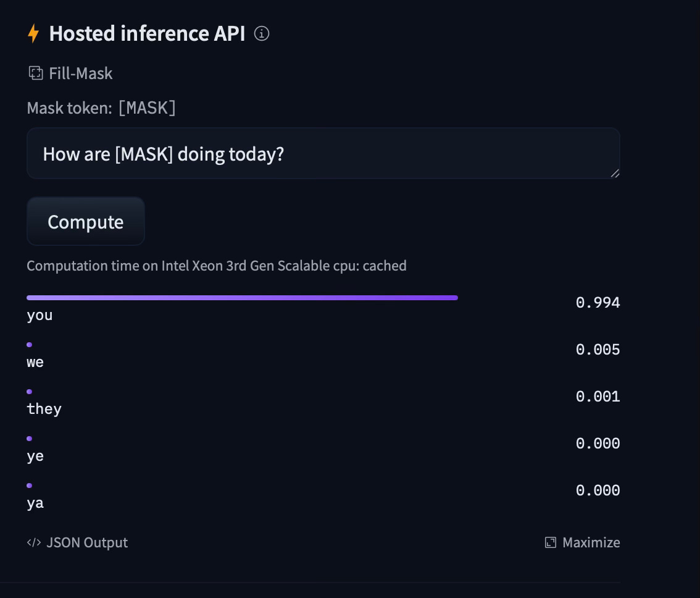
Task: Maximize the inference widget
Action: tap(583, 542)
